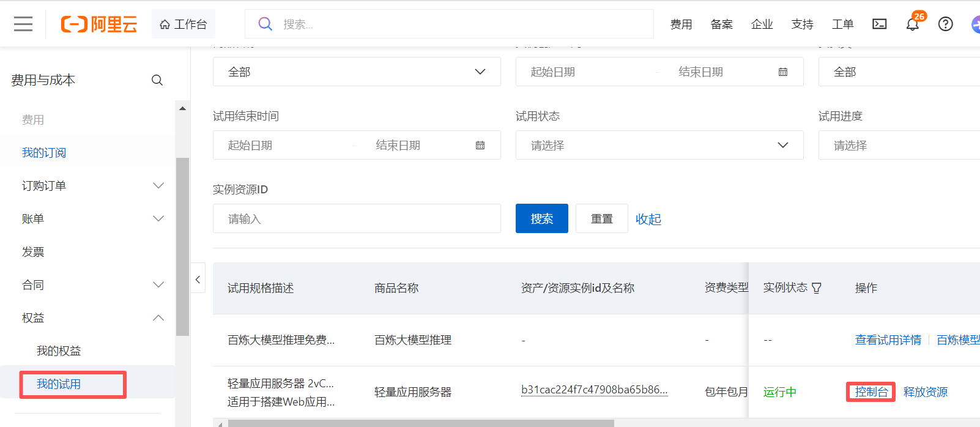980x427 pixels.
Task: Click the 百炼大模型推理免费 description cell
Action: [x=281, y=340]
